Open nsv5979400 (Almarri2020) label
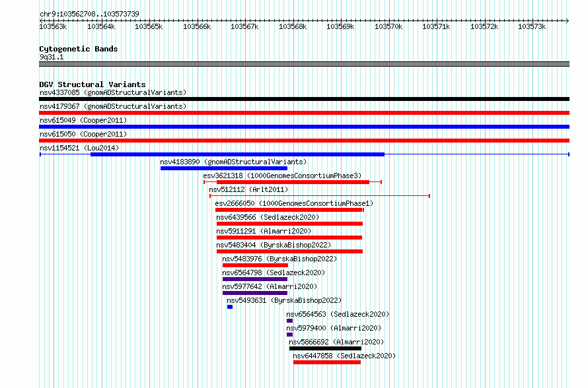This screenshot has height=388, width=588. click(334, 328)
